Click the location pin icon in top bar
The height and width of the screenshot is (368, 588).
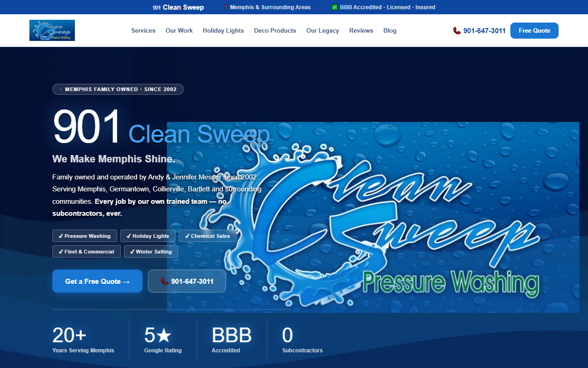226,7
